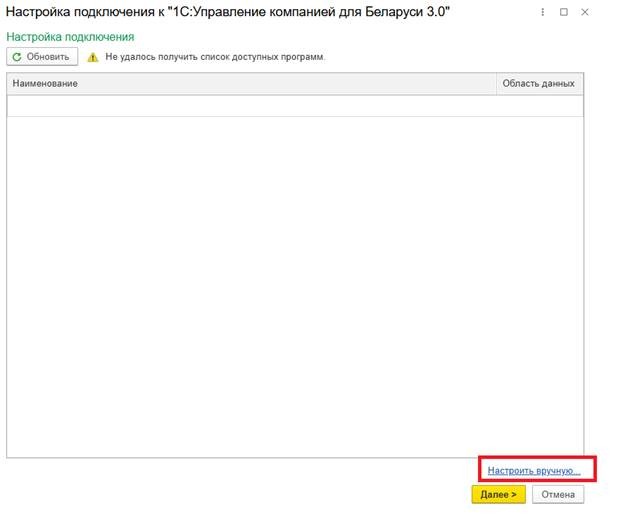Click the warning triangle icon
The image size is (623, 516).
pyautogui.click(x=93, y=57)
